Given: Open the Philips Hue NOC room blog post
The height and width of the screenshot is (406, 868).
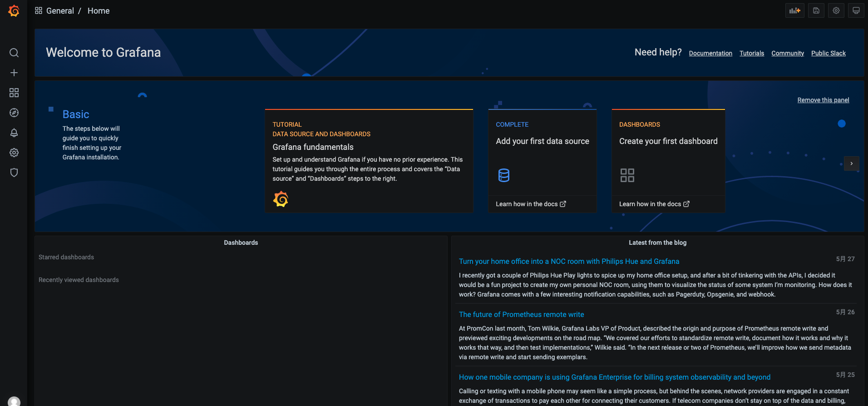Looking at the screenshot, I should click(x=569, y=261).
